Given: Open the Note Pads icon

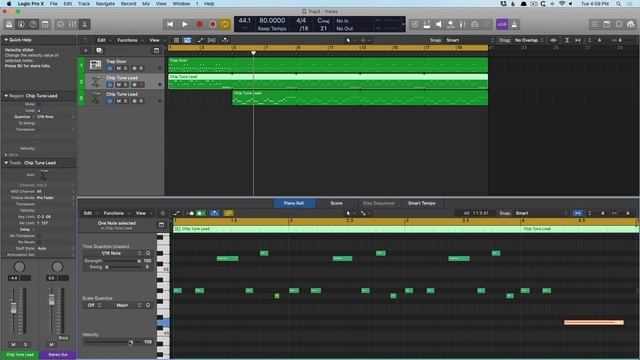Looking at the screenshot, I should [607, 24].
